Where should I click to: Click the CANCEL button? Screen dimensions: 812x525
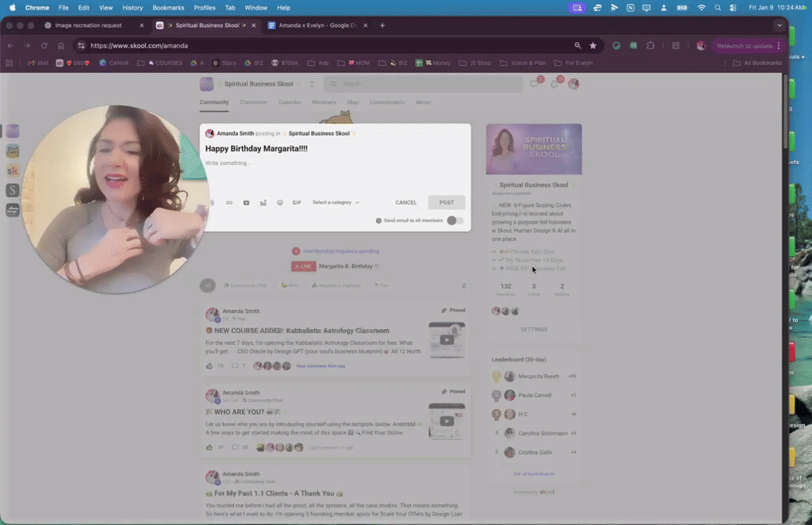click(x=405, y=202)
